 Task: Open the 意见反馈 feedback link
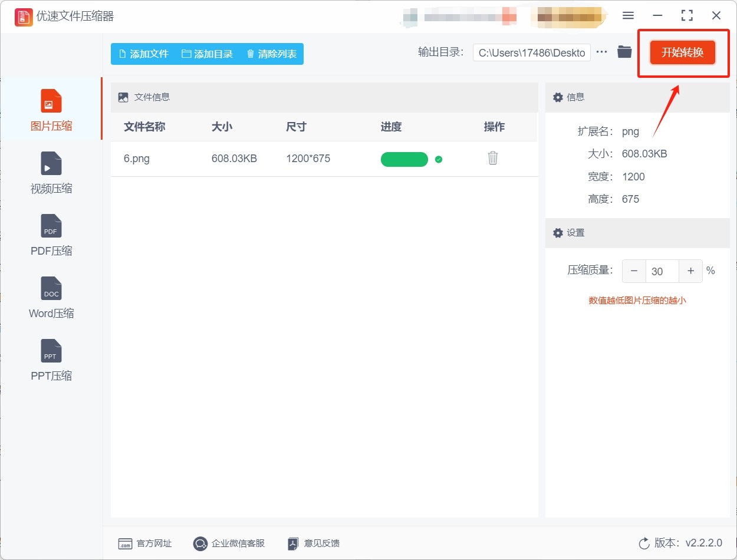point(313,543)
